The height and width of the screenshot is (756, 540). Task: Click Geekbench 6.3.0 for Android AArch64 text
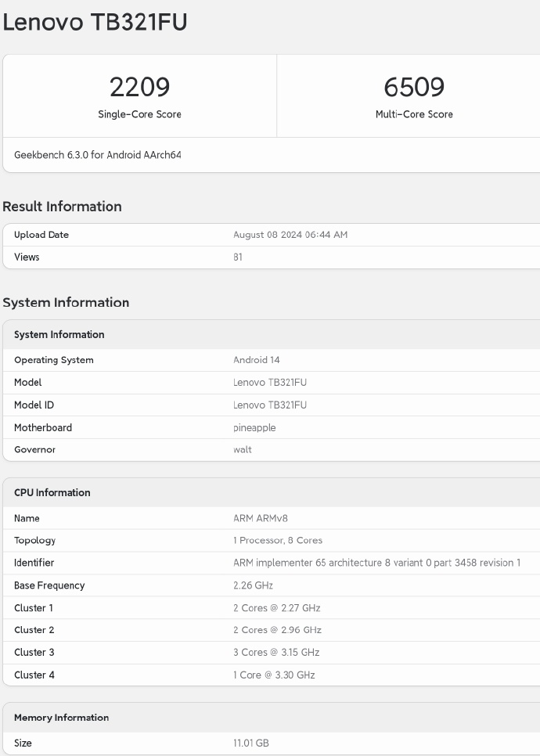pyautogui.click(x=97, y=155)
